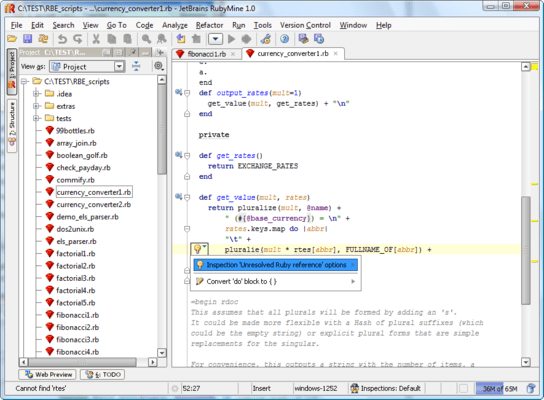This screenshot has width=544, height=400.
Task: Click the Cut scissors icon
Action: pos(96,39)
